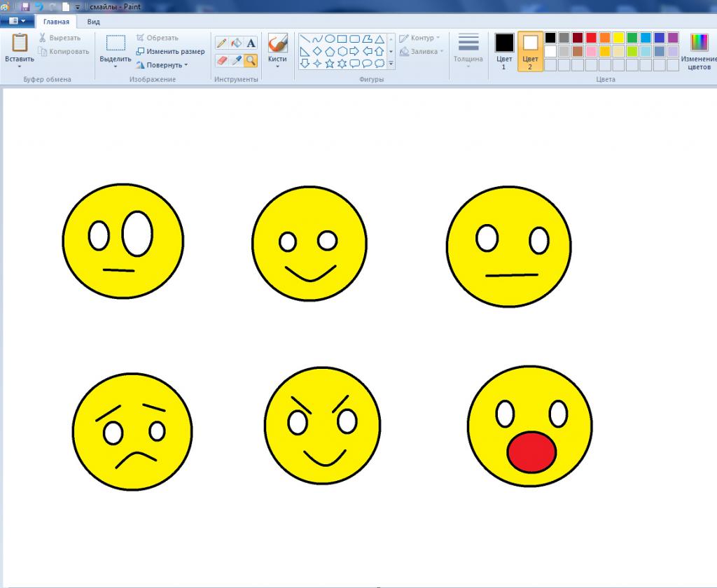Expand the shapes gallery more arrow
Viewport: 717px width, 588px height.
coord(391,64)
